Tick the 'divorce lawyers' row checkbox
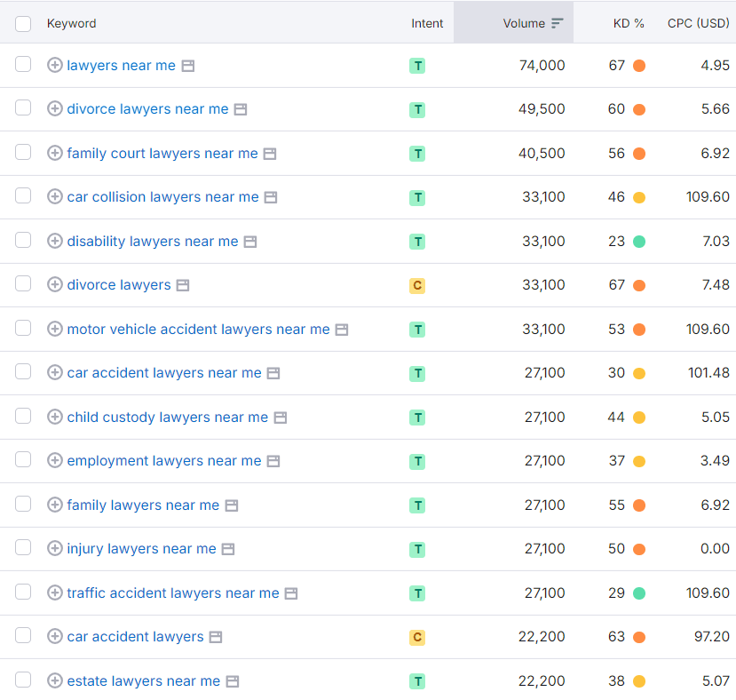 23,283
